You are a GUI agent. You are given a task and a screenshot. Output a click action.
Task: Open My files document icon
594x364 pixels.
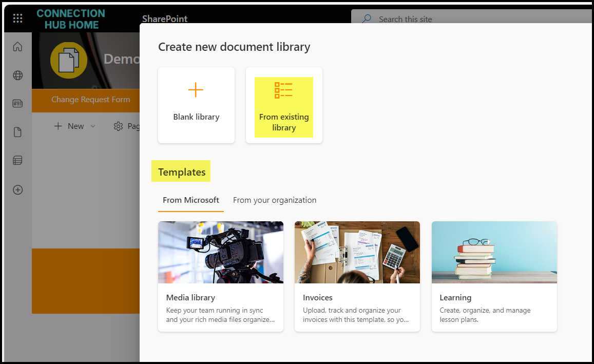pos(17,132)
